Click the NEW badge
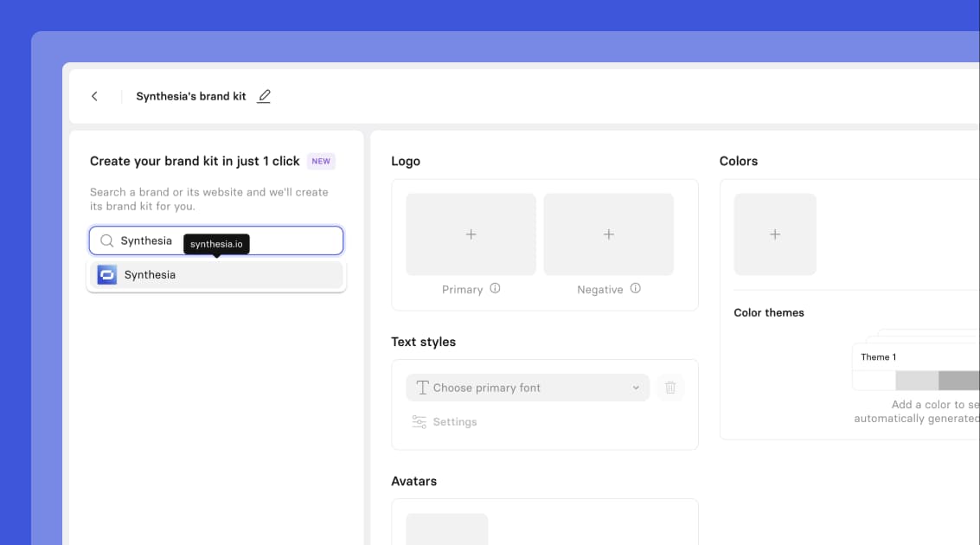 coord(321,161)
